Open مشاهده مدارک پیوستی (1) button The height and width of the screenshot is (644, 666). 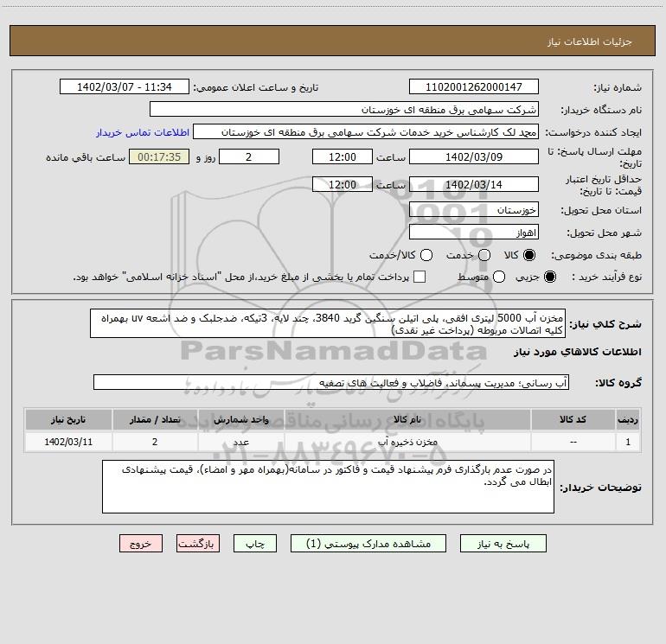click(368, 544)
